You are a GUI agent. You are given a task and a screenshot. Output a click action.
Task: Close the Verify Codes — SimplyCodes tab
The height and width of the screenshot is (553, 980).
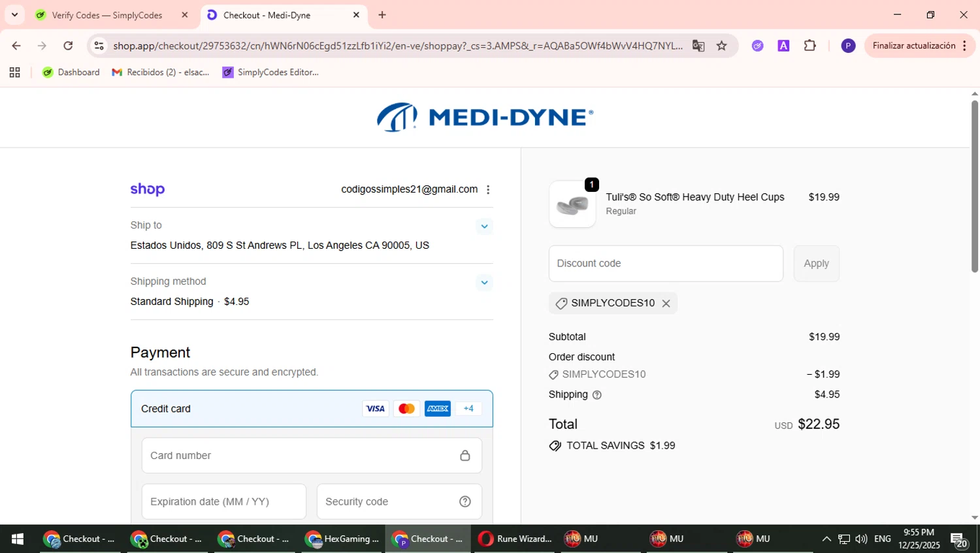184,15
